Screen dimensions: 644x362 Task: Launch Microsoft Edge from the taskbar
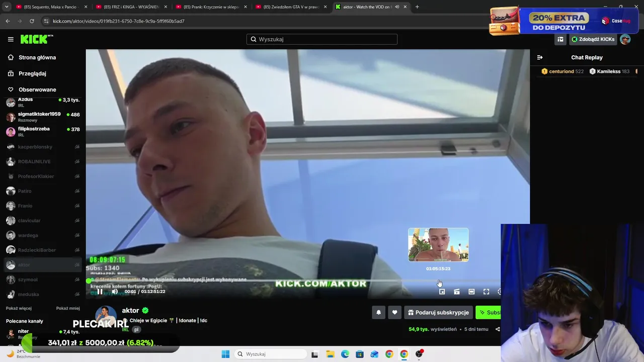[345, 354]
